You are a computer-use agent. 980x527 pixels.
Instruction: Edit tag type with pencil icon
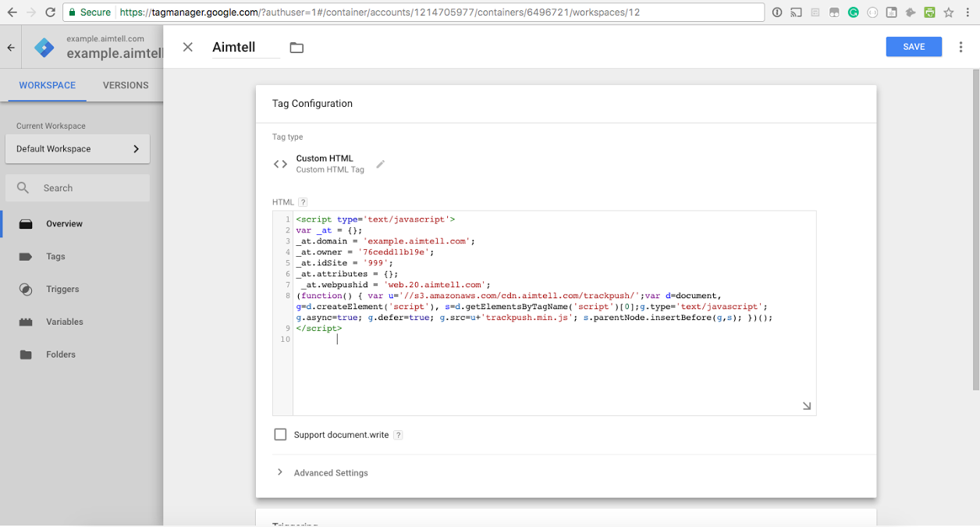pyautogui.click(x=381, y=164)
